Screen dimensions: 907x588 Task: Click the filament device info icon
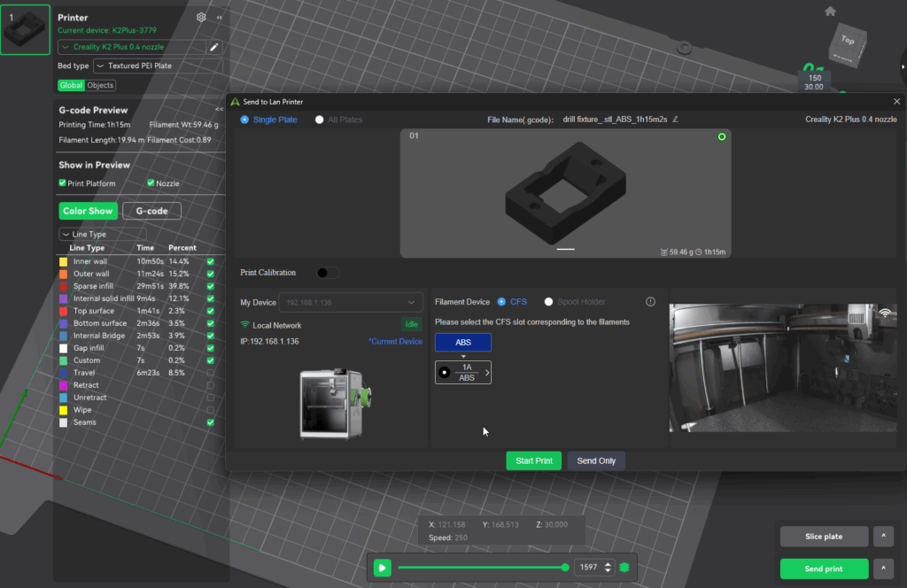650,302
